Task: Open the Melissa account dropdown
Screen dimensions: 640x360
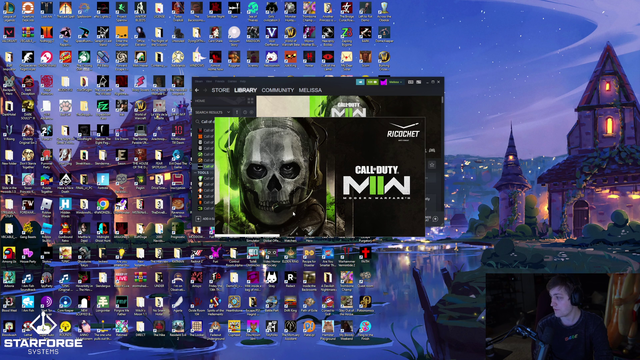Action: point(395,82)
